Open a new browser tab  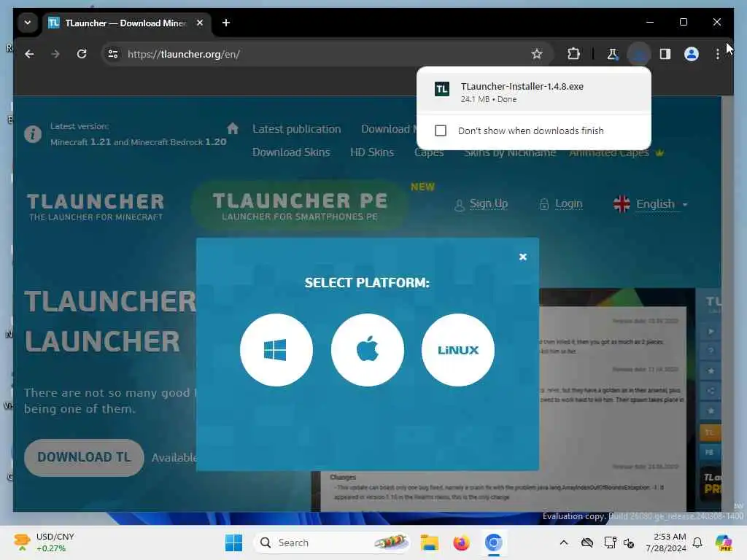(226, 23)
